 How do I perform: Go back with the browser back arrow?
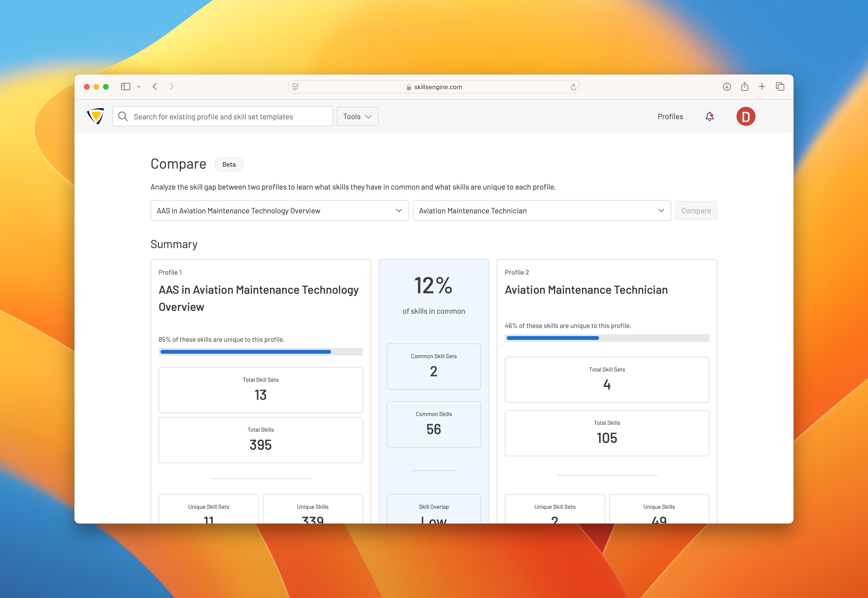(x=155, y=87)
